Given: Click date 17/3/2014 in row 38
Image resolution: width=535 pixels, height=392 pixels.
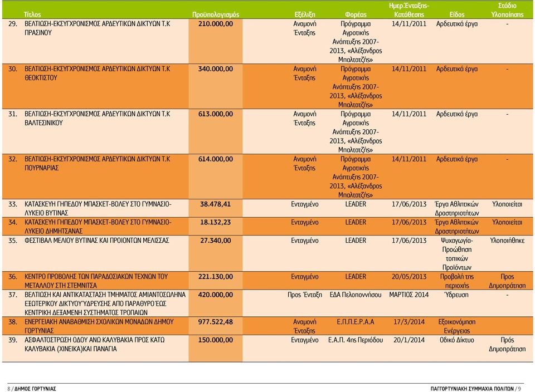Looking at the screenshot, I should point(408,322).
